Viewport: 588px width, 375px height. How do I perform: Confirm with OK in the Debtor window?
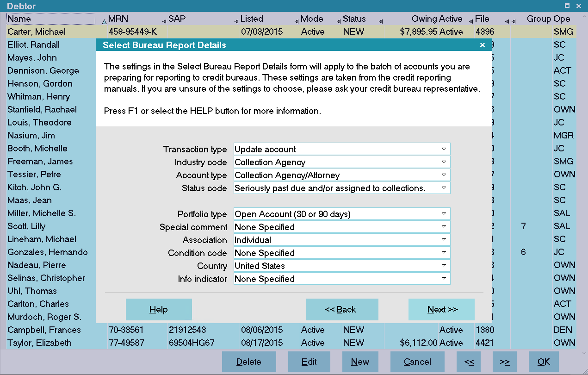tap(544, 362)
